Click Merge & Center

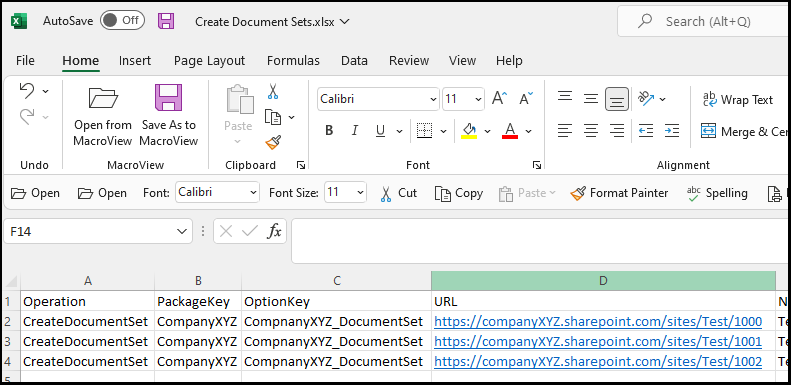(744, 132)
